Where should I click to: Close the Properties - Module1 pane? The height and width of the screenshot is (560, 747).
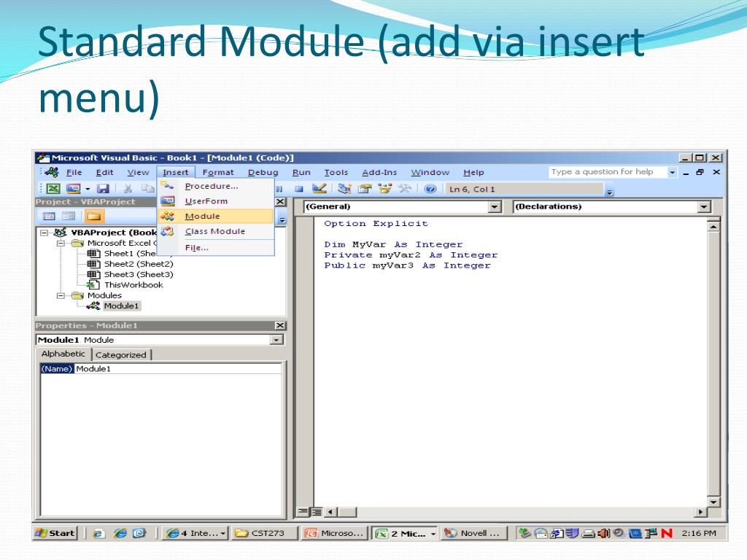pos(280,325)
